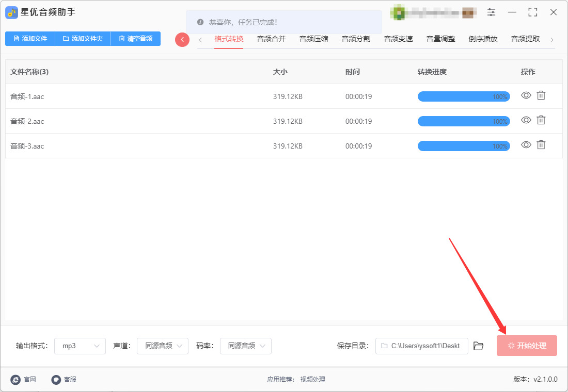The height and width of the screenshot is (392, 568).
Task: Click the 添加文件夹 button
Action: [x=83, y=39]
